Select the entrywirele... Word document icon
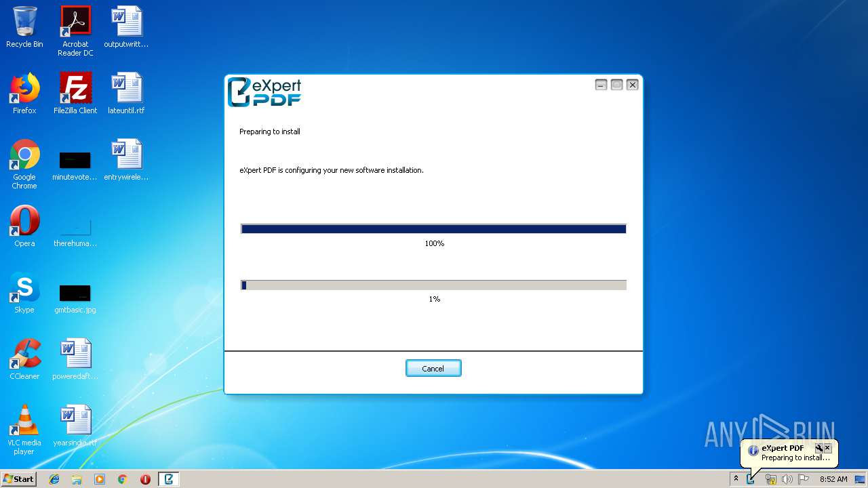The height and width of the screenshot is (488, 868). [x=126, y=160]
